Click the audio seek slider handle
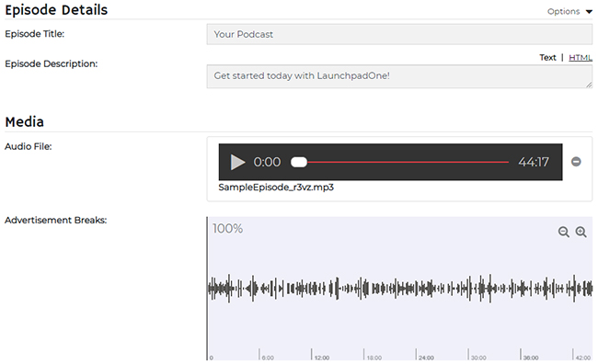Viewport: 598px width, 364px height. tap(299, 162)
